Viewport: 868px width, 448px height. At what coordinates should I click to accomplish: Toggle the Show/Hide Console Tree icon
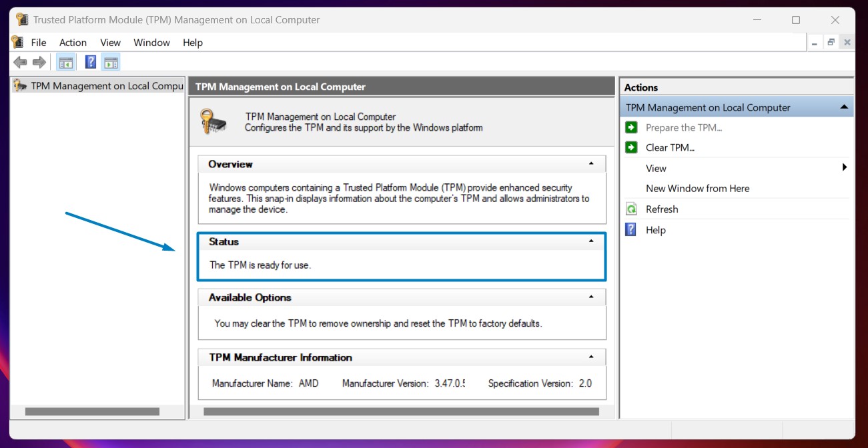point(65,63)
